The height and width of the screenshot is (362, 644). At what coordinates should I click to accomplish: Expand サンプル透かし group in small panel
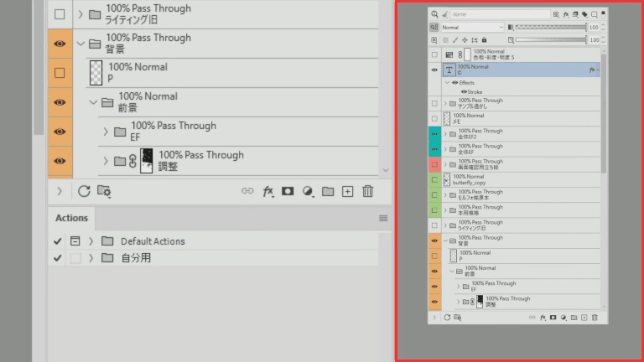tap(445, 103)
